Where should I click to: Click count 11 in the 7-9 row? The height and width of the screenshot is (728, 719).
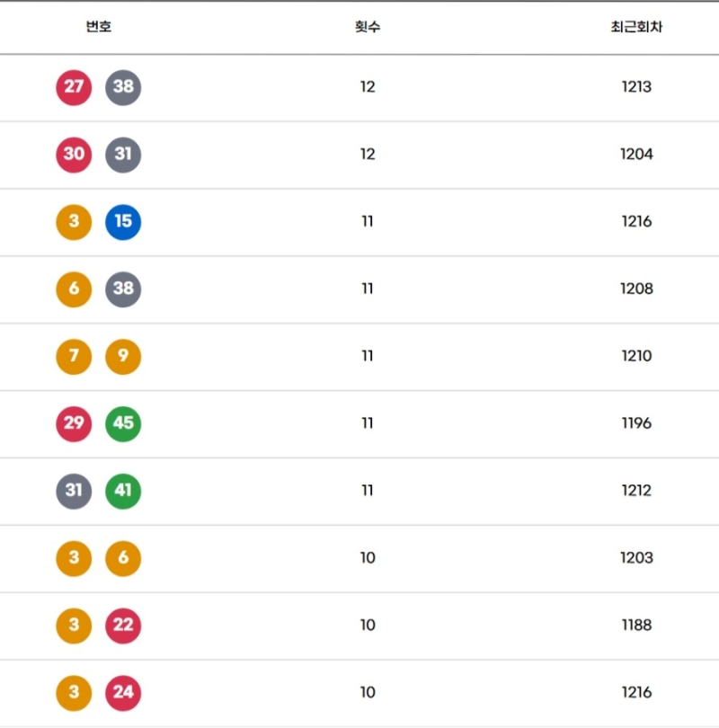tap(368, 357)
